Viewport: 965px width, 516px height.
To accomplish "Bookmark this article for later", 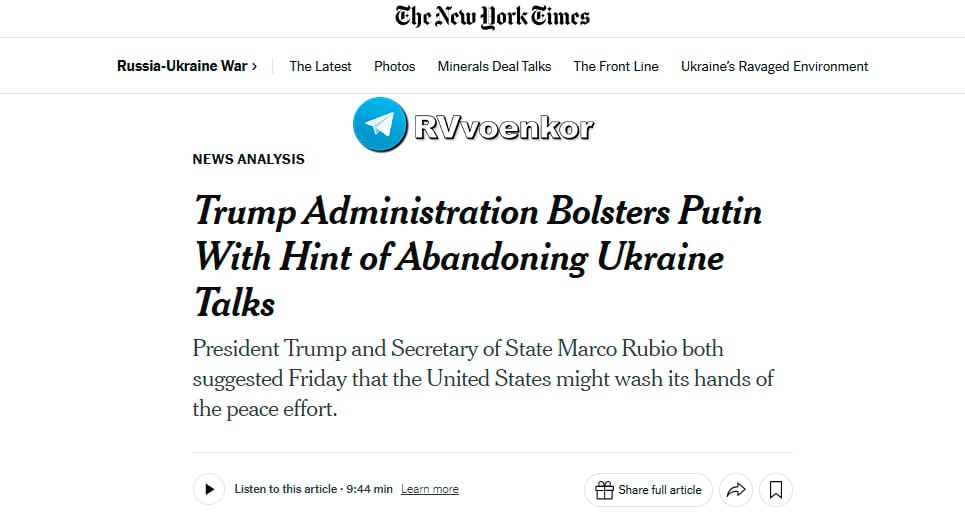I will (x=776, y=490).
